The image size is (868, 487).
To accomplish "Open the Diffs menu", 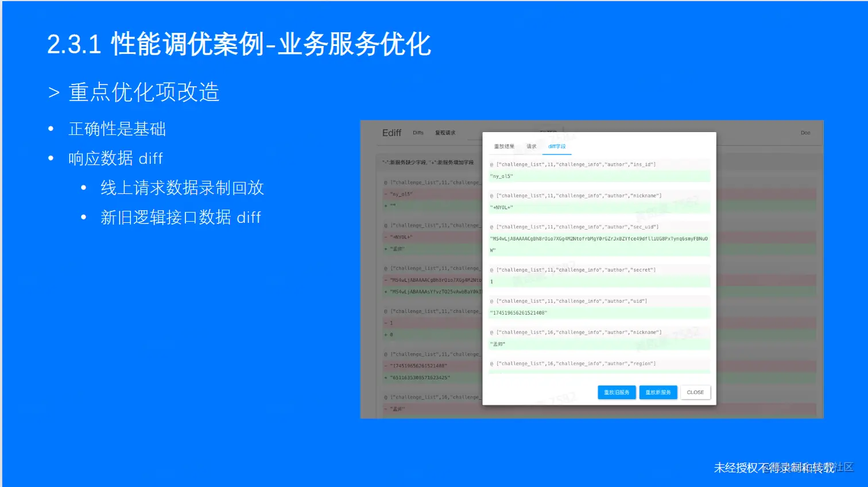I will click(x=417, y=133).
